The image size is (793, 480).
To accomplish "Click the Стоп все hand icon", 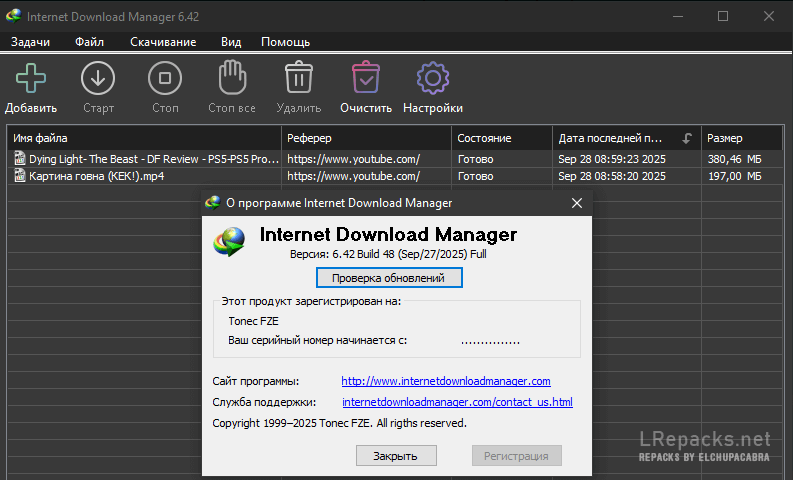I will (232, 77).
